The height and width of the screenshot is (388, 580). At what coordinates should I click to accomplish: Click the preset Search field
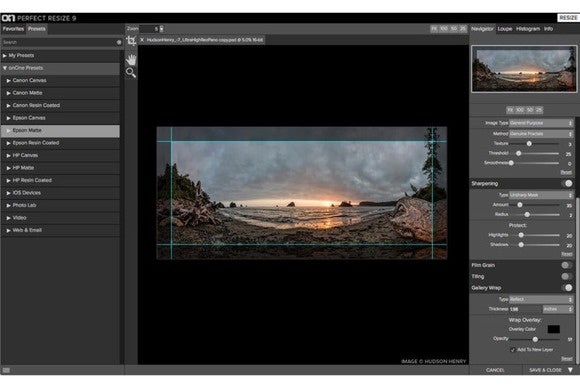tap(59, 42)
